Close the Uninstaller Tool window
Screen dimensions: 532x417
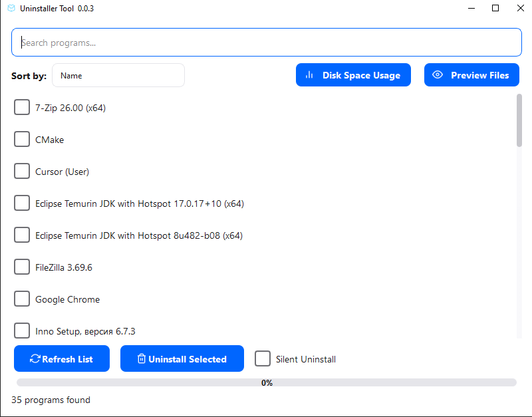tap(521, 8)
